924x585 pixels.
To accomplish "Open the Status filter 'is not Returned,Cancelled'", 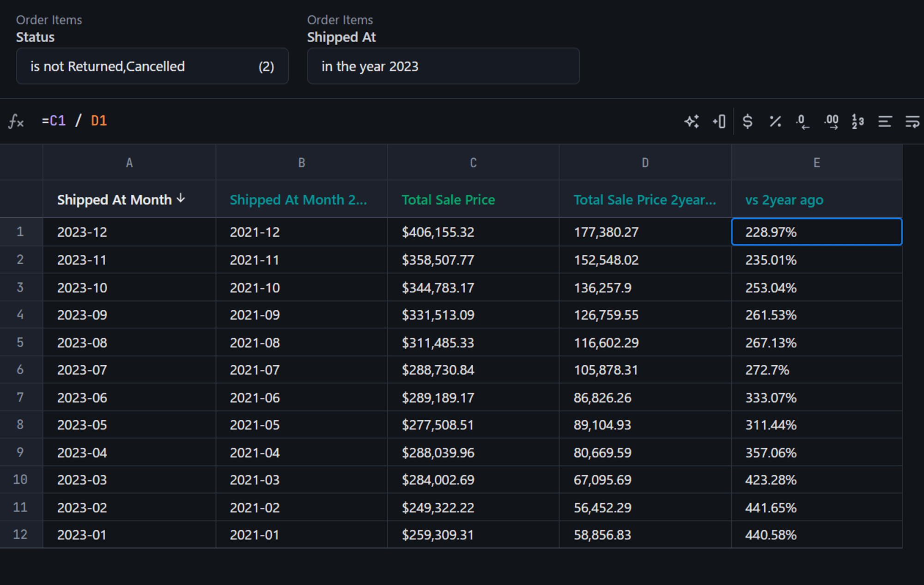I will coord(152,66).
